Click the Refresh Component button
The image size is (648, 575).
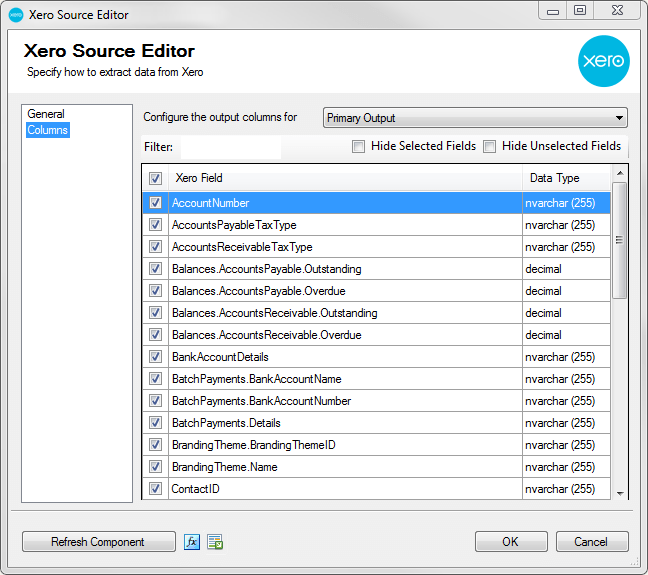coord(99,542)
